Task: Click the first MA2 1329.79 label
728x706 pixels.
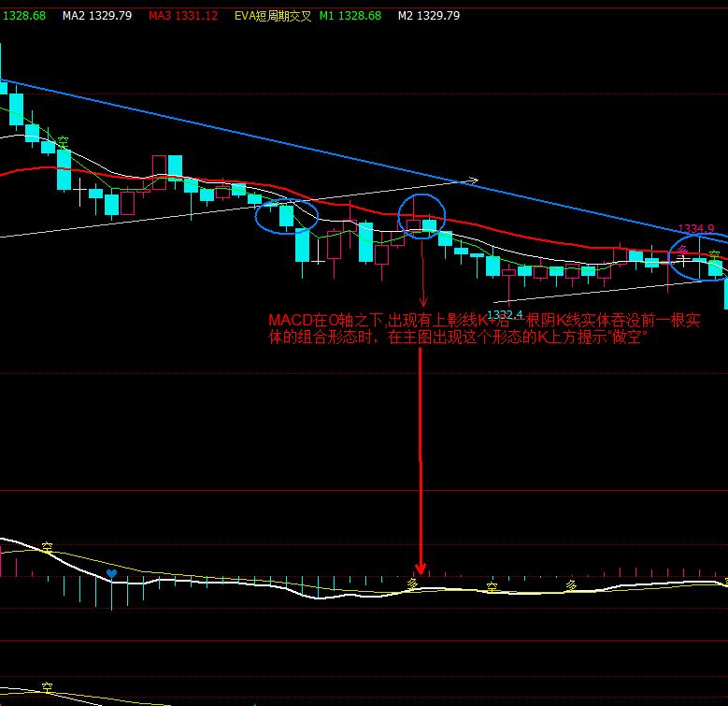Action: [x=97, y=16]
